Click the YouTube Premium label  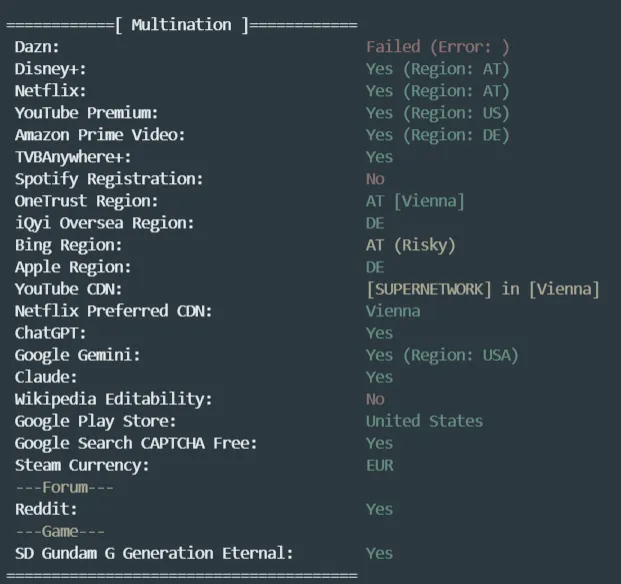[x=86, y=113]
